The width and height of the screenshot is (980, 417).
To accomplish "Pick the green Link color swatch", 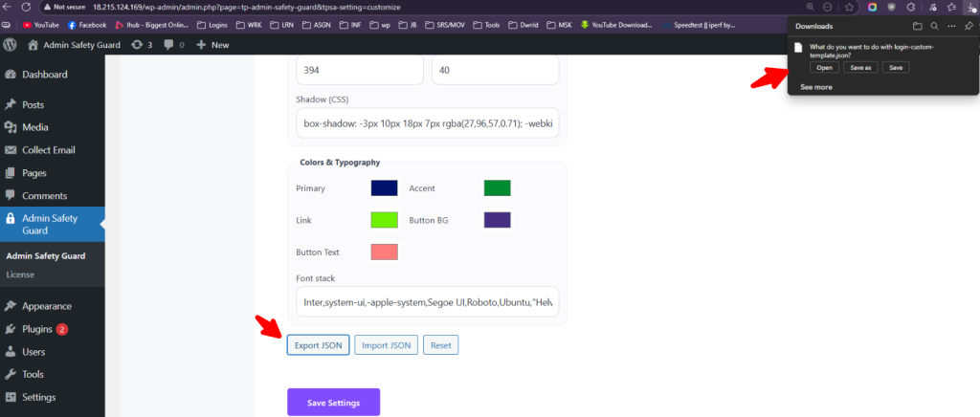I will point(384,220).
